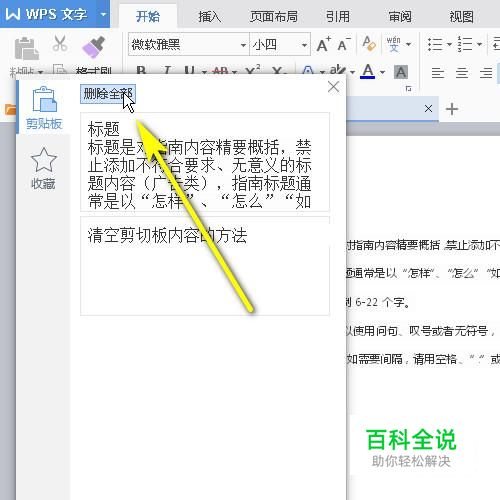
Task: Select the Format Painter brush icon
Action: [93, 47]
